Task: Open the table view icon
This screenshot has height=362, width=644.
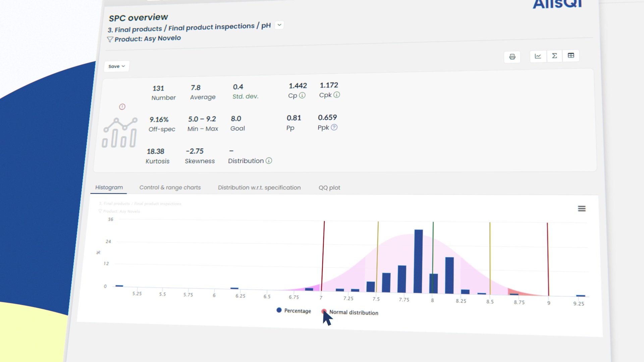Action: (571, 55)
